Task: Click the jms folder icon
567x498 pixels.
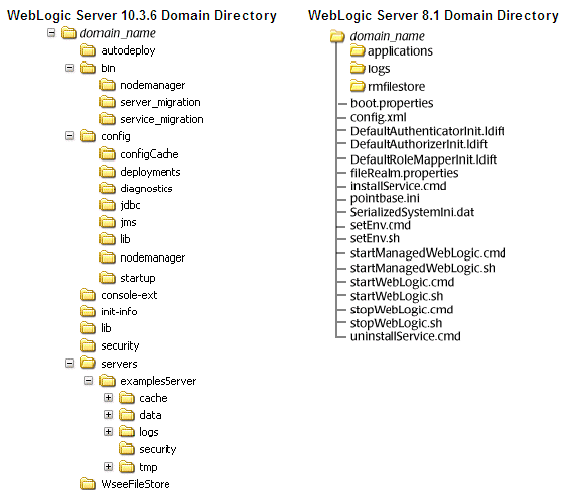Action: (107, 222)
